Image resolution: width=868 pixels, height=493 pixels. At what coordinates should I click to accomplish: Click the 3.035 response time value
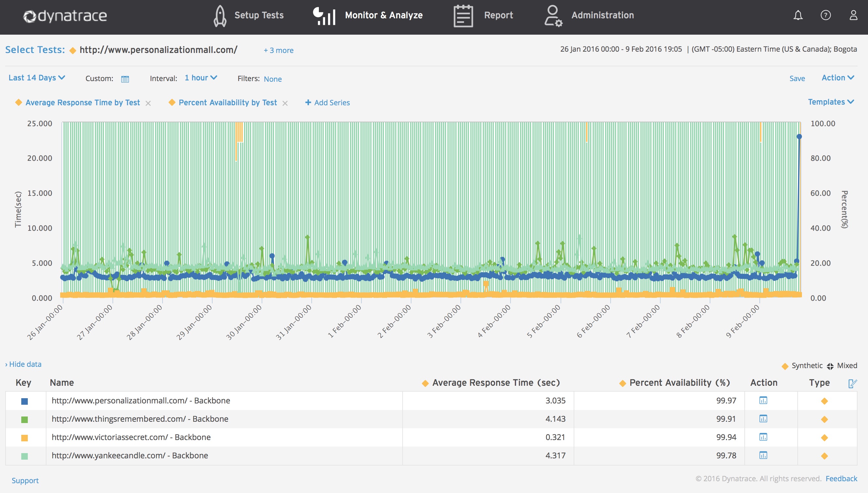point(555,401)
